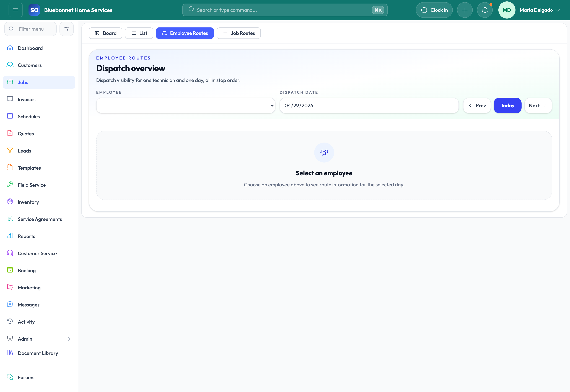570x392 pixels.
Task: Click the Reports bar chart icon
Action: [10, 236]
